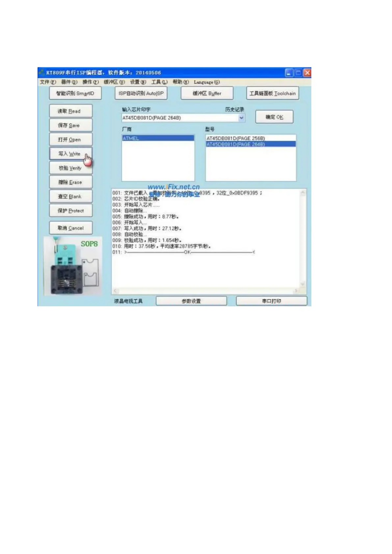
Task: Select AT45DB081D(PAGE 264B) in model list
Action: (251, 144)
